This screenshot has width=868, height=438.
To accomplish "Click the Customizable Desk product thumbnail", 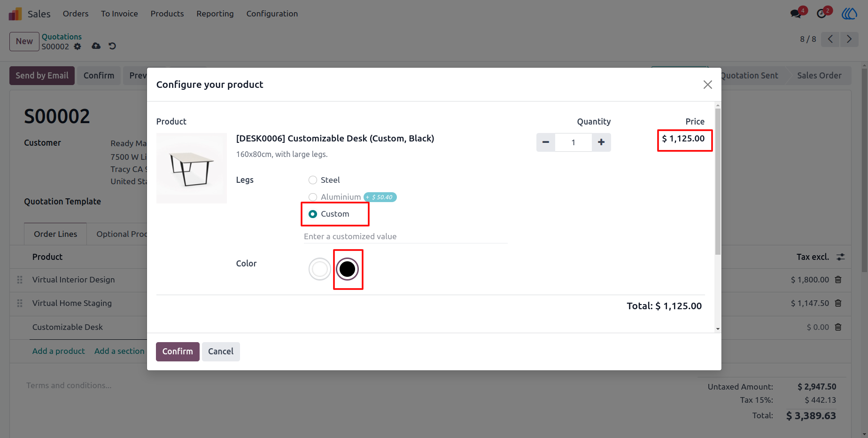I will pos(192,168).
